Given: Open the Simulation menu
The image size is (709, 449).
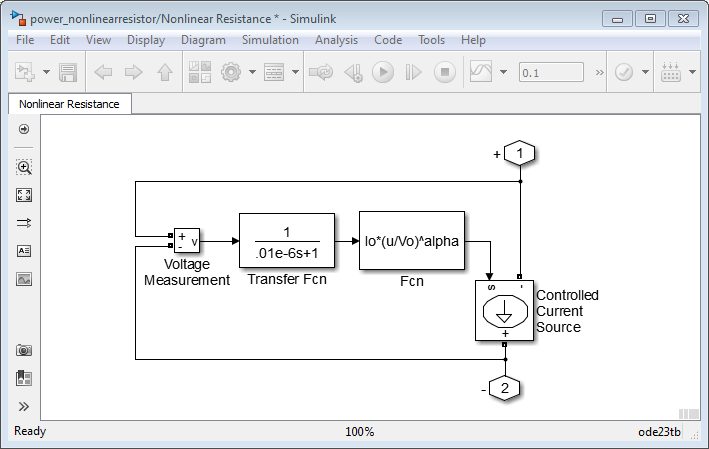Looking at the screenshot, I should tap(270, 40).
